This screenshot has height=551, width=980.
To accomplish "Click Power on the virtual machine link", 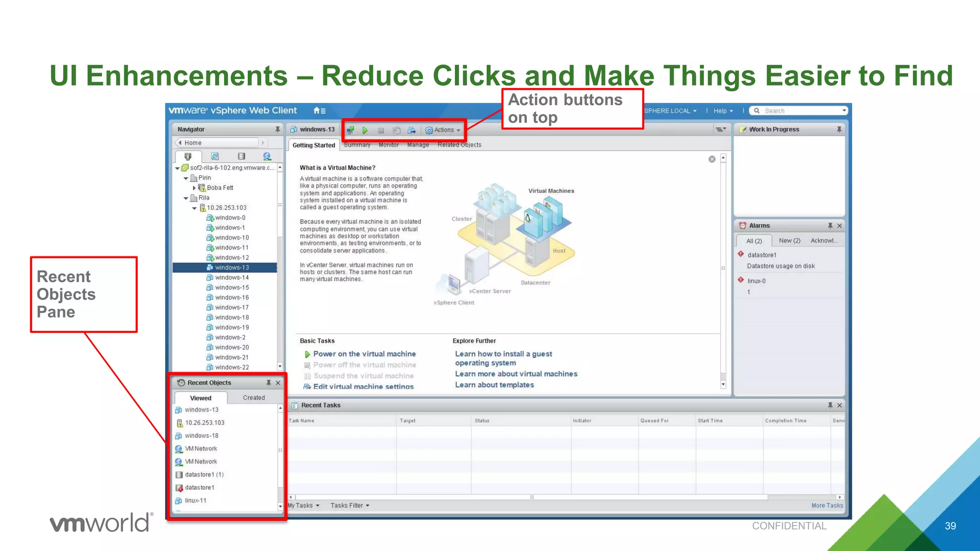I will coord(364,354).
